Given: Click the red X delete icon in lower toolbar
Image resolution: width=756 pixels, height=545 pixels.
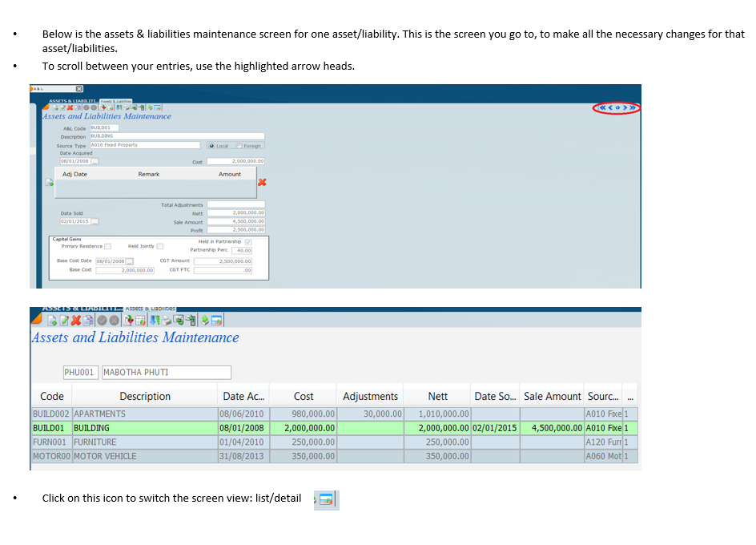Looking at the screenshot, I should pyautogui.click(x=77, y=321).
